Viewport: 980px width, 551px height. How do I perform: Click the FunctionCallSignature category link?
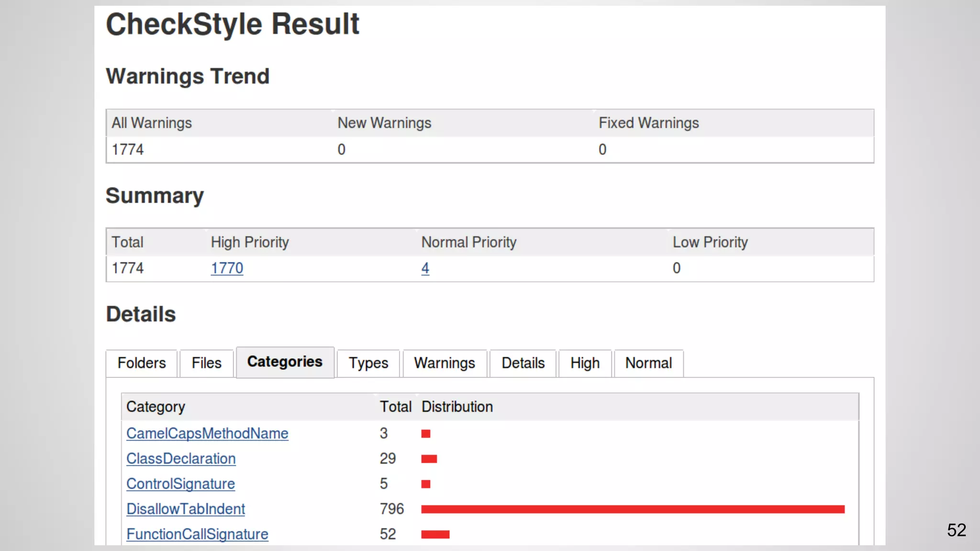pyautogui.click(x=197, y=534)
